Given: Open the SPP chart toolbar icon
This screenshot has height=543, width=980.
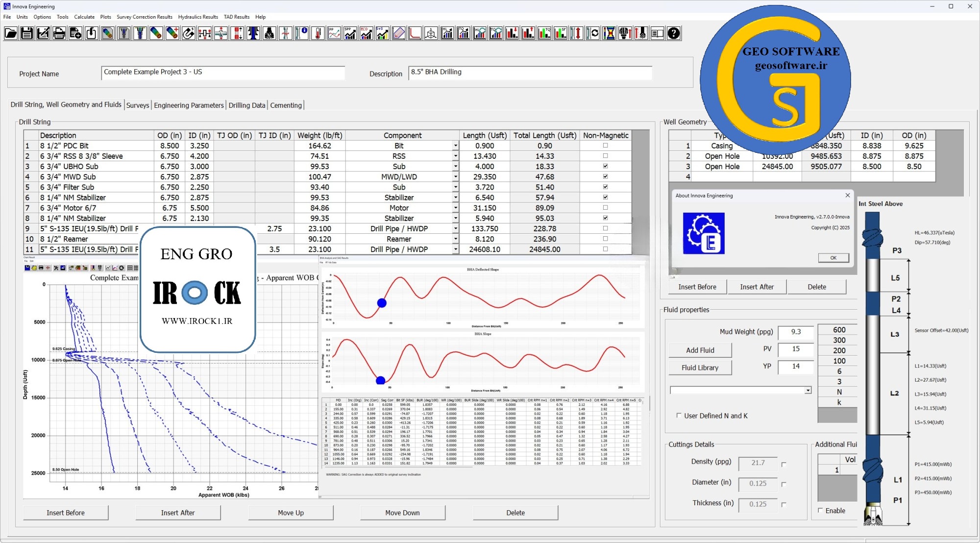Looking at the screenshot, I should pyautogui.click(x=350, y=33).
